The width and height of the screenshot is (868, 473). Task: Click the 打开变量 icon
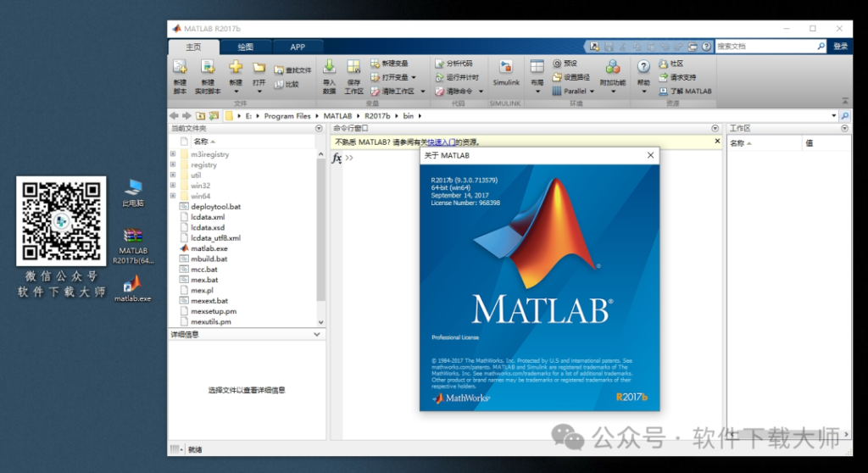[376, 77]
